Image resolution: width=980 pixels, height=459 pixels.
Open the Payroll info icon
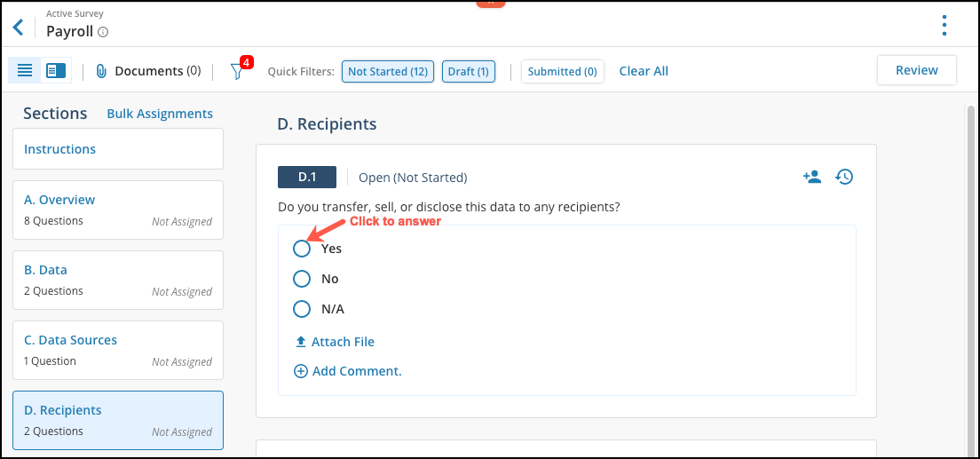[x=103, y=32]
